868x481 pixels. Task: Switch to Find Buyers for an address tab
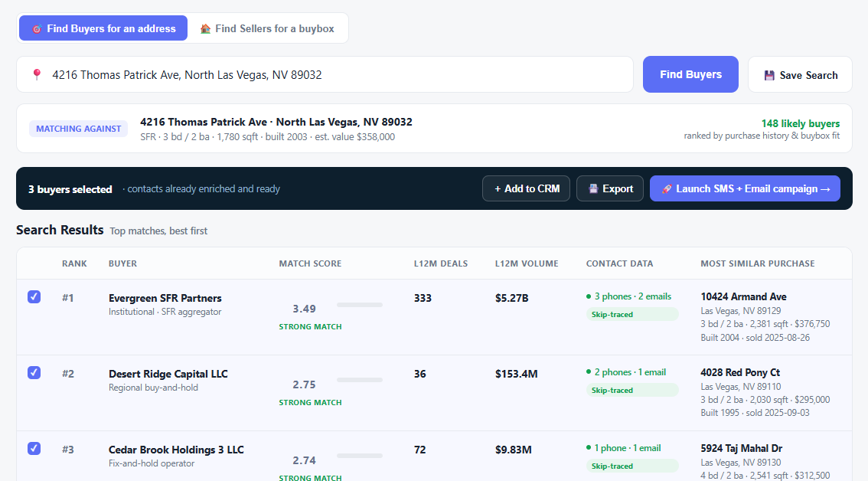[103, 28]
